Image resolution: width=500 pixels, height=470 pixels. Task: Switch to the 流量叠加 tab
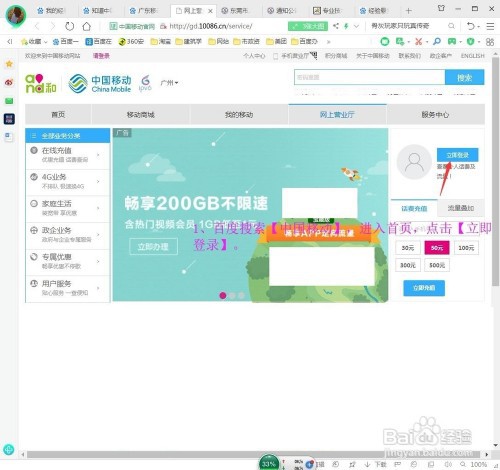point(461,208)
